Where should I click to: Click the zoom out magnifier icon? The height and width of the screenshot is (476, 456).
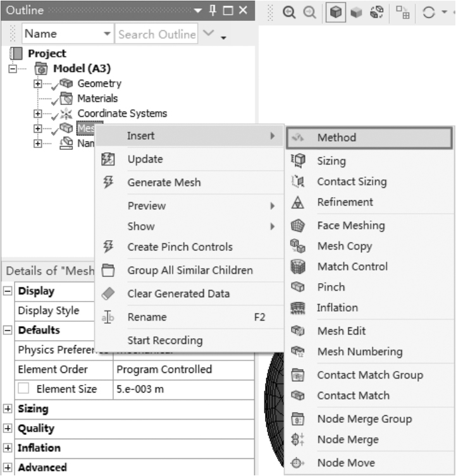pyautogui.click(x=308, y=13)
